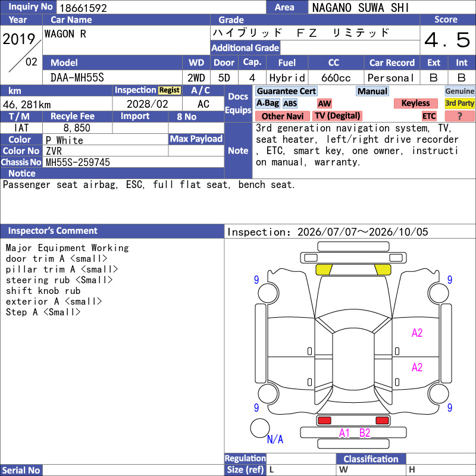
Task: Click the yellow left headlight on diagram
Action: [324, 270]
